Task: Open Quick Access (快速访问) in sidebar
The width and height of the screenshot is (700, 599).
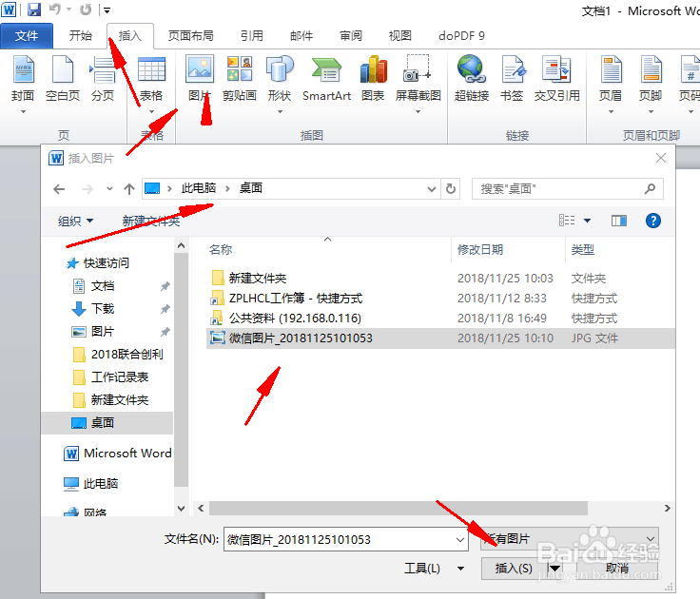Action: click(x=98, y=263)
